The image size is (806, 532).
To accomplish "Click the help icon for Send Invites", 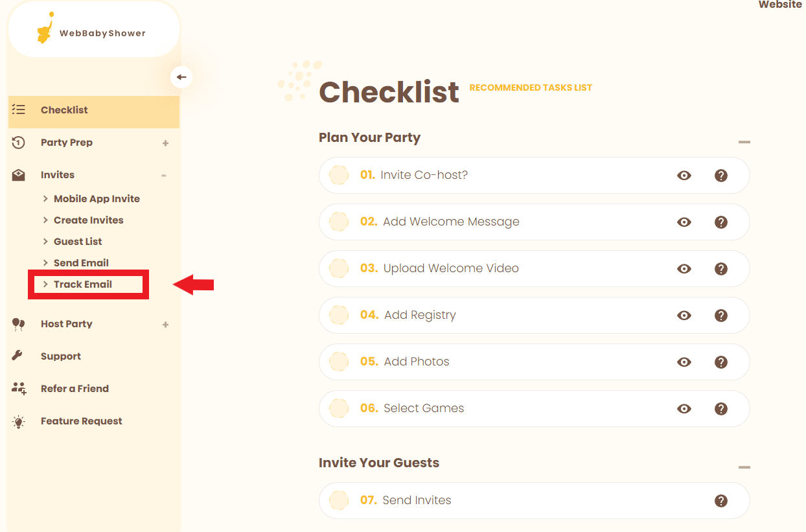I will coord(720,500).
